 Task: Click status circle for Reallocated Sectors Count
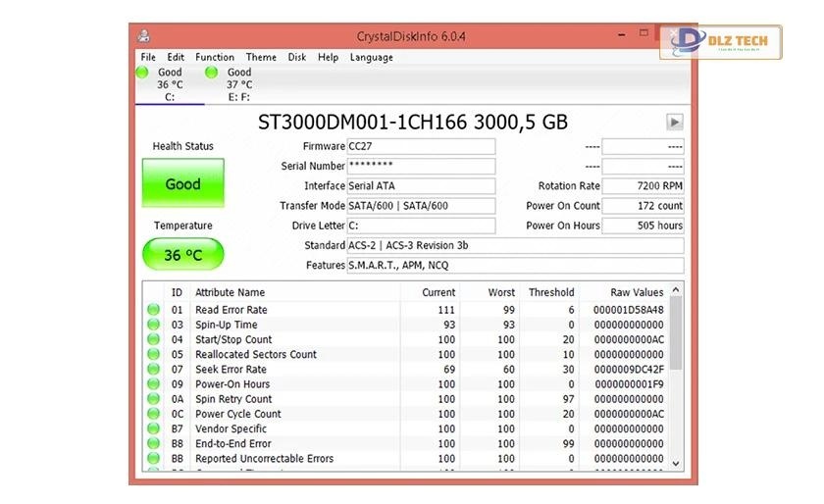click(x=153, y=354)
